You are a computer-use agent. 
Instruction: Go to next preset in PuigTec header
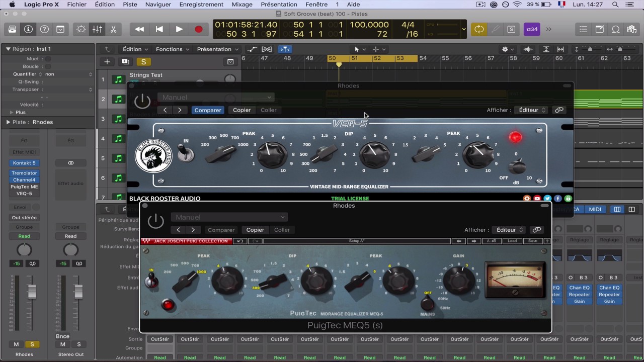click(x=193, y=230)
